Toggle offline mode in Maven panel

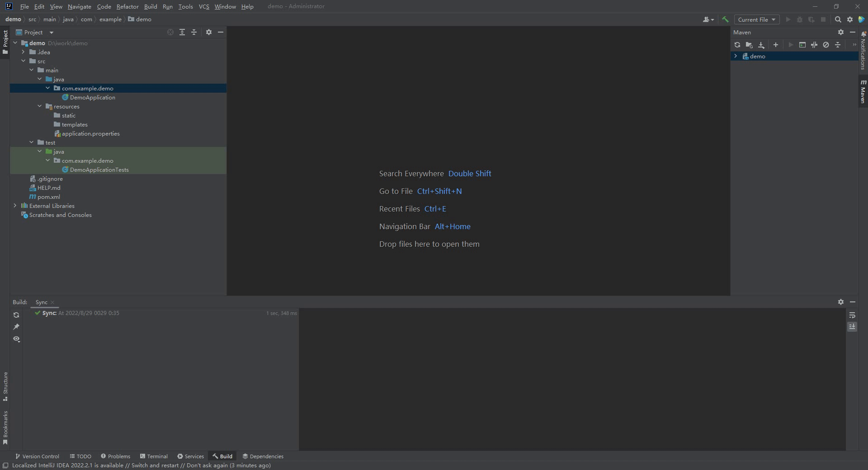[x=826, y=45]
